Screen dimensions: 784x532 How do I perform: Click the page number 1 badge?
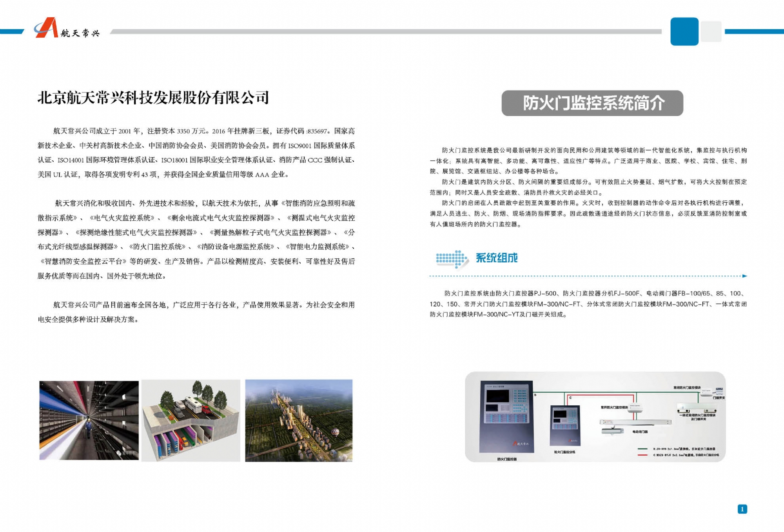point(742,509)
